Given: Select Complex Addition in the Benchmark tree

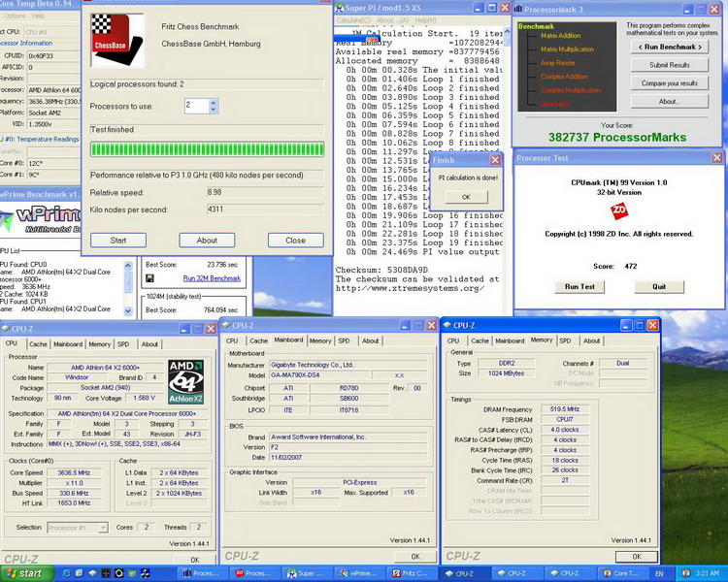Looking at the screenshot, I should pos(564,77).
